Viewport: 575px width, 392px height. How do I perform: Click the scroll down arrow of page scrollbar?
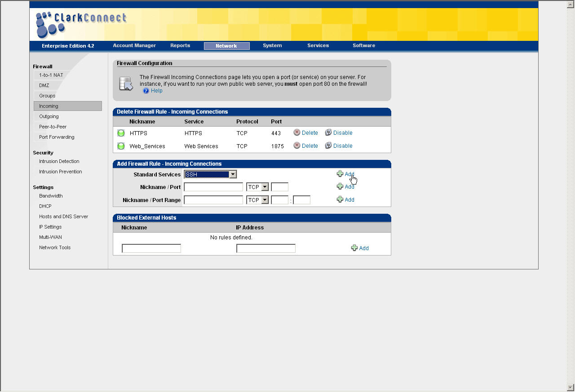571,387
